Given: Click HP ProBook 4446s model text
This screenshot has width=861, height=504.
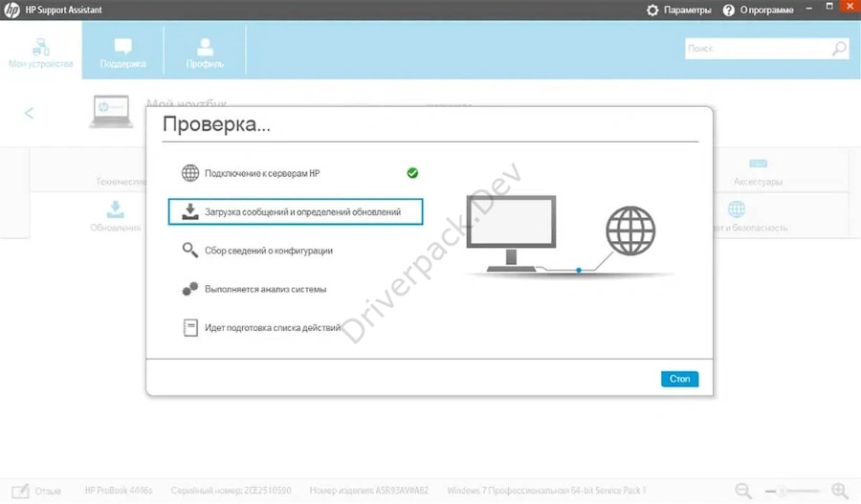Looking at the screenshot, I should 119,491.
